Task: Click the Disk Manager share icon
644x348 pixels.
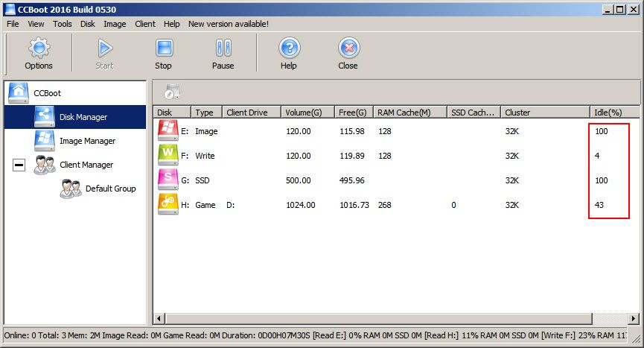Action: pyautogui.click(x=45, y=117)
